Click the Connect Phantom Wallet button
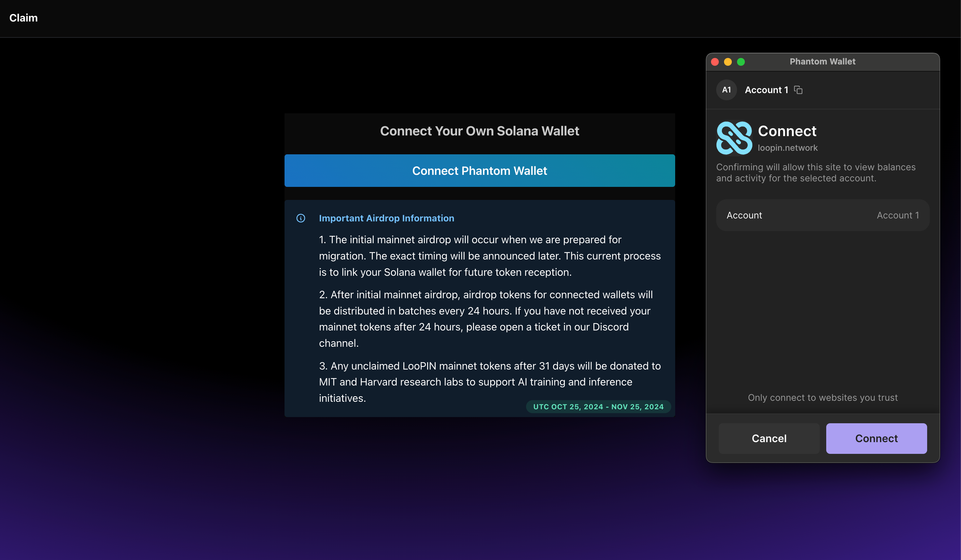This screenshot has width=961, height=560. (x=479, y=171)
